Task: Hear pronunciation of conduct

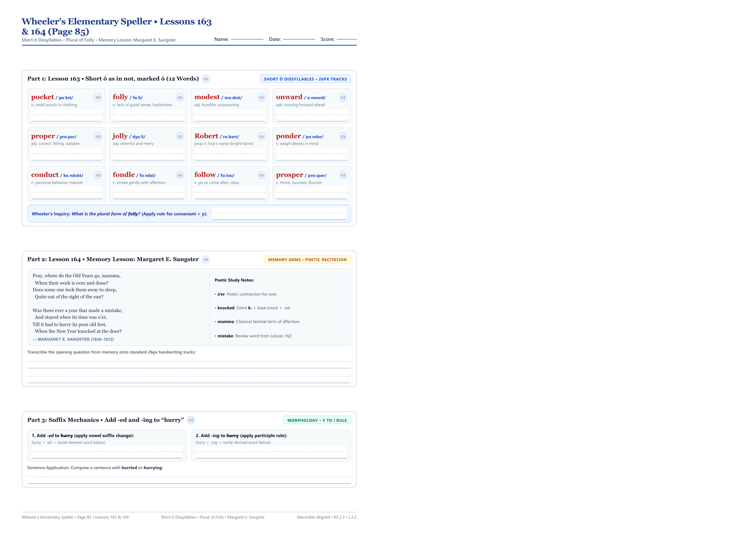Action: (x=98, y=175)
